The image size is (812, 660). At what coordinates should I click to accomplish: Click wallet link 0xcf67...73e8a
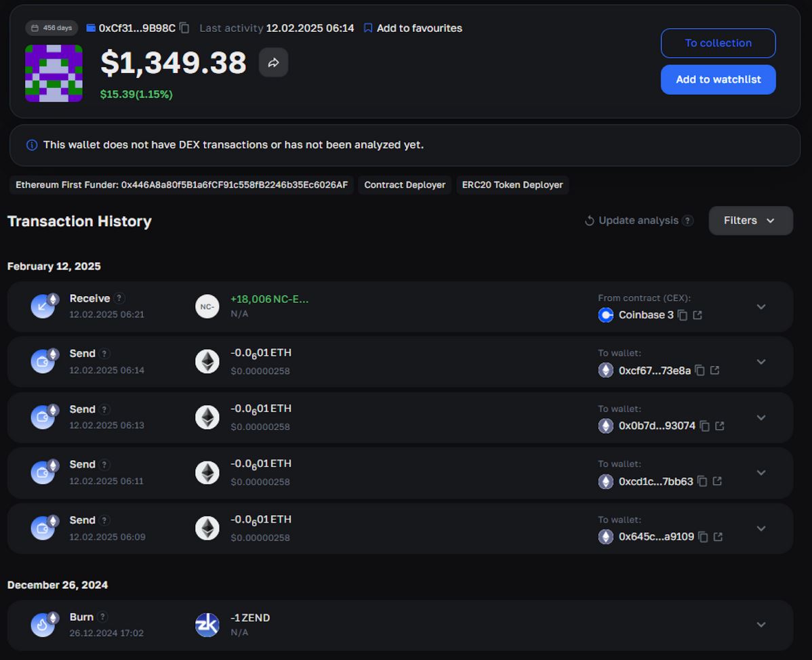655,371
